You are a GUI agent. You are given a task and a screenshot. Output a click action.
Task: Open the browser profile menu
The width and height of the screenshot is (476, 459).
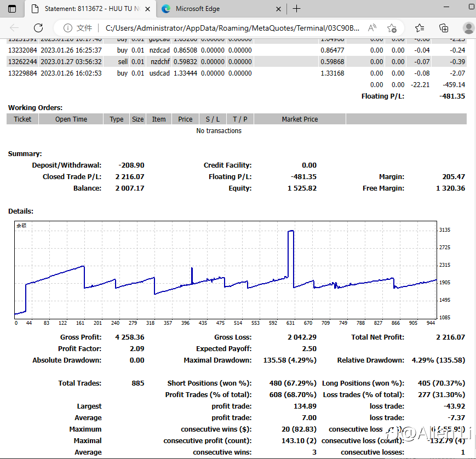click(468, 28)
